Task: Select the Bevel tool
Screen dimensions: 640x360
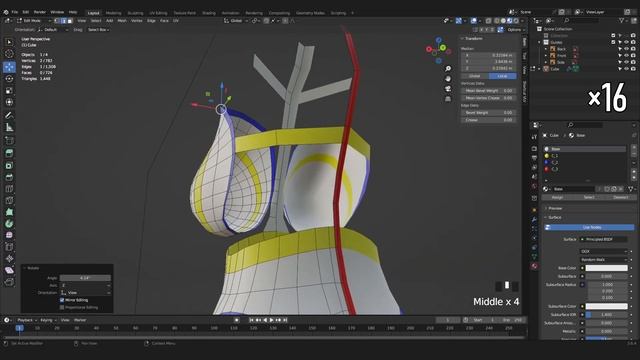Action: tap(9, 177)
